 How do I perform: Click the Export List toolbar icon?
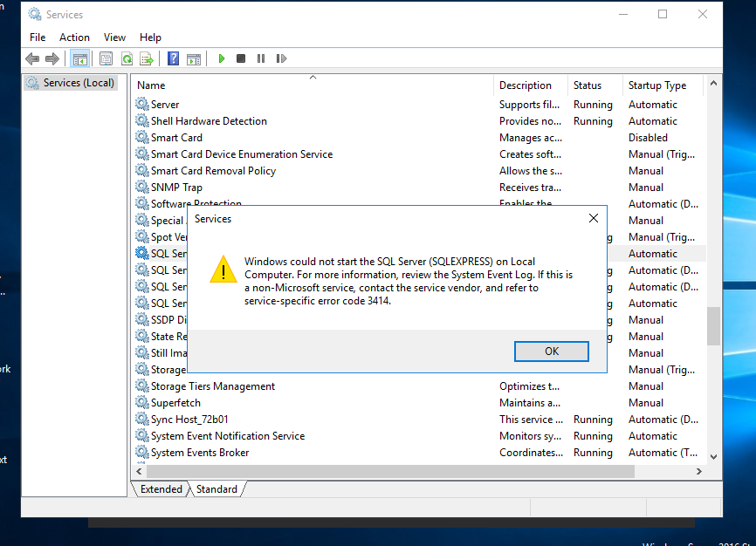coord(147,58)
